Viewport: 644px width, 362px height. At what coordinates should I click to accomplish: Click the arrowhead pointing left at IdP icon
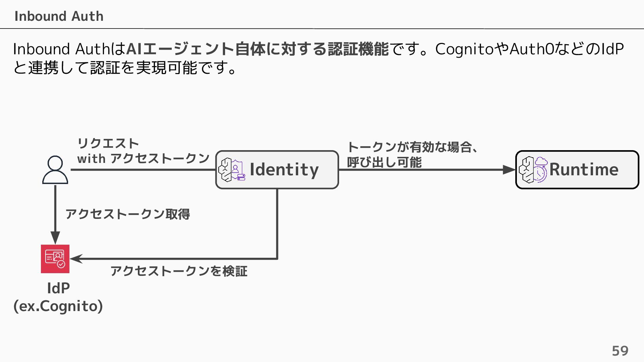[76, 259]
